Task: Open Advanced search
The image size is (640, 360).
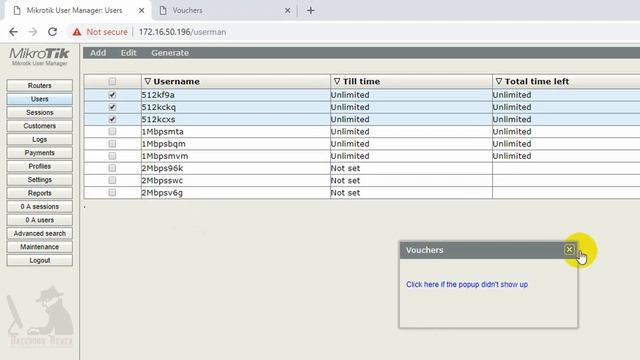Action: pos(40,233)
